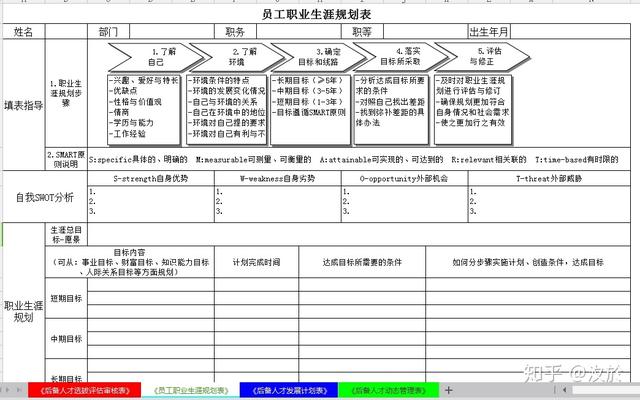Click the 职等 label cell
The image size is (640, 400).
click(x=362, y=31)
